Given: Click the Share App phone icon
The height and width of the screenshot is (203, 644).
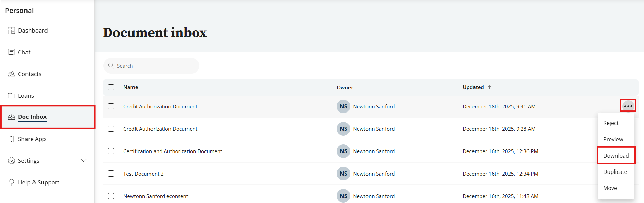Looking at the screenshot, I should (x=12, y=139).
